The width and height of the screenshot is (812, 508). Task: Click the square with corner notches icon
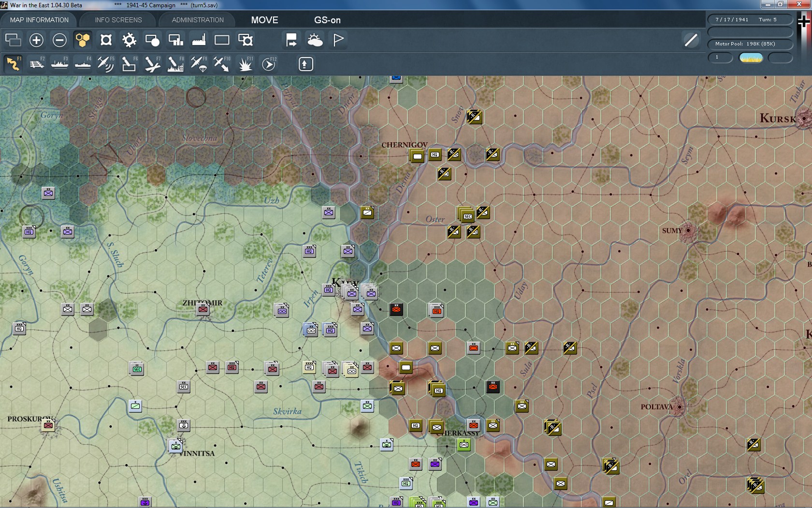(106, 40)
